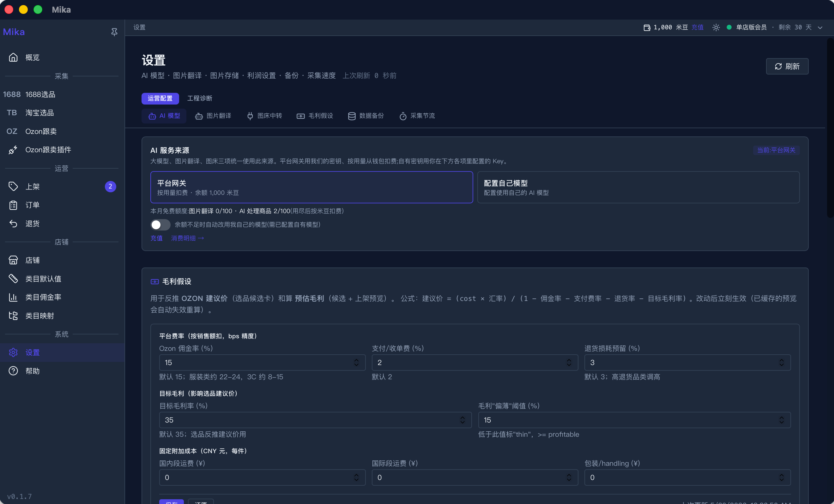This screenshot has width=834, height=504.
Task: Open the 图片翻译 sub-tab
Action: (x=213, y=116)
